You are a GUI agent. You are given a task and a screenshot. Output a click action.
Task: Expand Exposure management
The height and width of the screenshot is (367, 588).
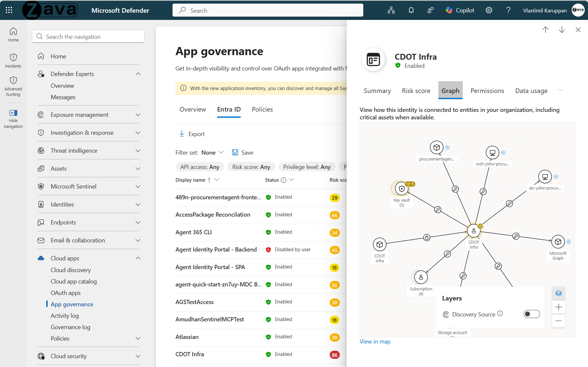click(x=138, y=115)
